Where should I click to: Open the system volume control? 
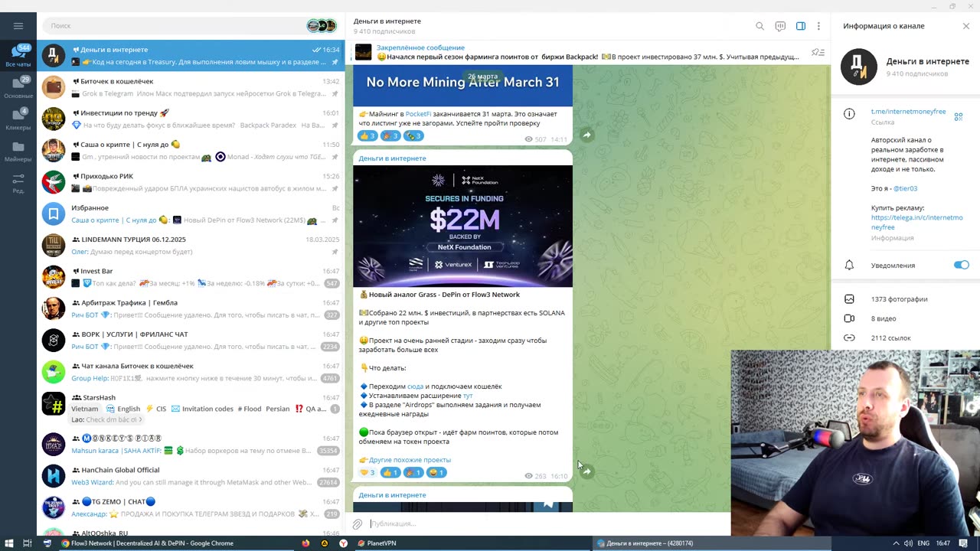pos(910,543)
